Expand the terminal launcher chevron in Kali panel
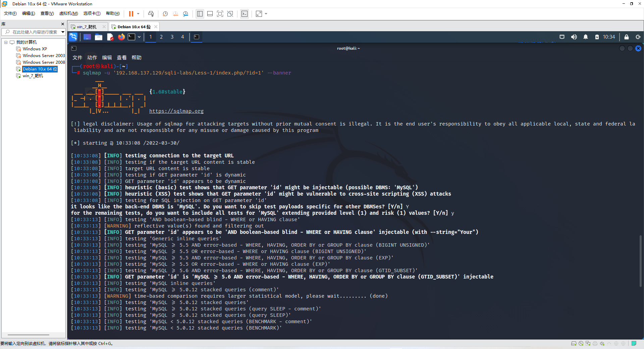 [139, 37]
